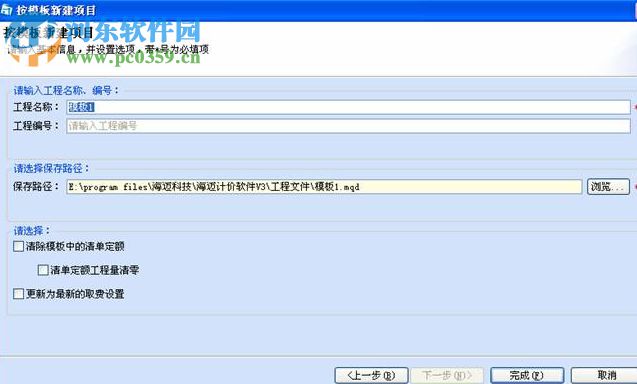Screen dimensions: 637x384
Task: Cancel the wizard with 取消
Action: pos(605,375)
